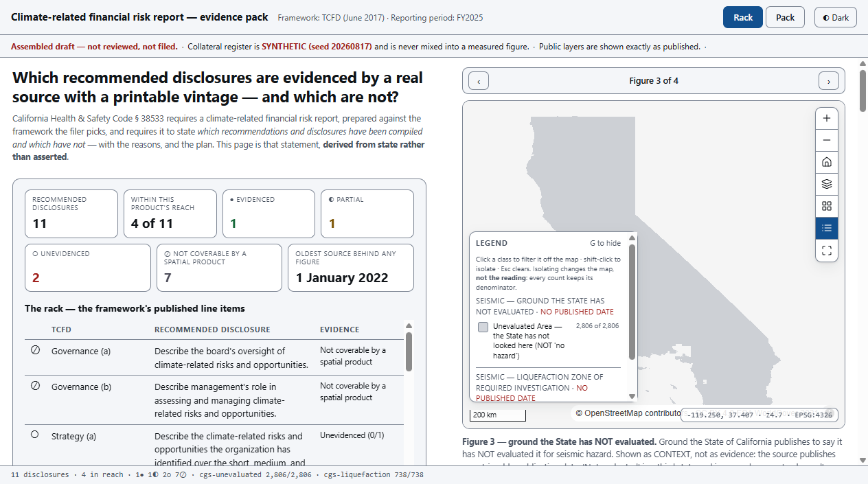Image resolution: width=868 pixels, height=484 pixels.
Task: Click the 'RECOMMENDED DISCLOSURE' column header
Action: click(212, 330)
